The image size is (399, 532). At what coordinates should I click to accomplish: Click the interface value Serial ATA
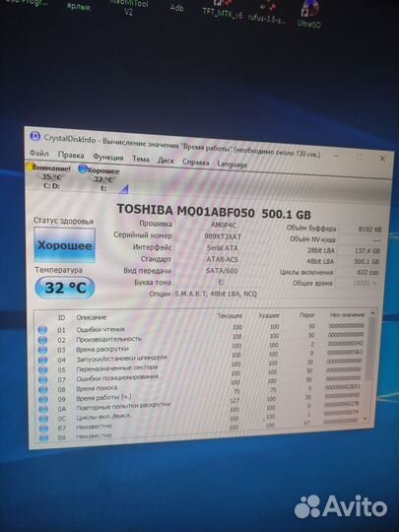coord(223,248)
